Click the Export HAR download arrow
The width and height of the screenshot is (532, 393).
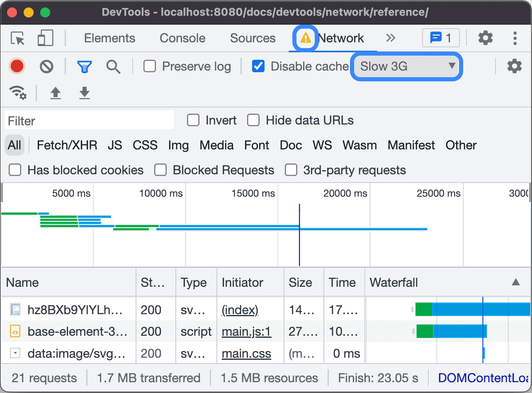coord(85,93)
